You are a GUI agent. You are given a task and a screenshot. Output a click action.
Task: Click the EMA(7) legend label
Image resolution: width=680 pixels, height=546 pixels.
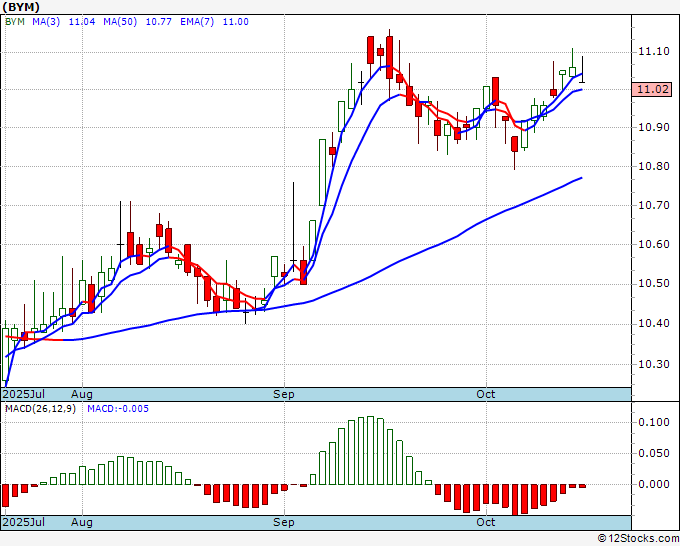(197, 22)
